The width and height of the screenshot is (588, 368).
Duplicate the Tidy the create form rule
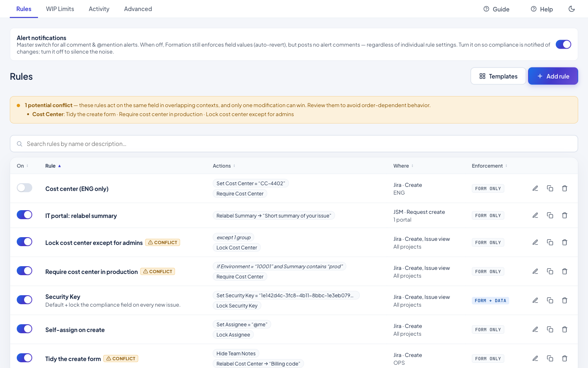pyautogui.click(x=550, y=359)
